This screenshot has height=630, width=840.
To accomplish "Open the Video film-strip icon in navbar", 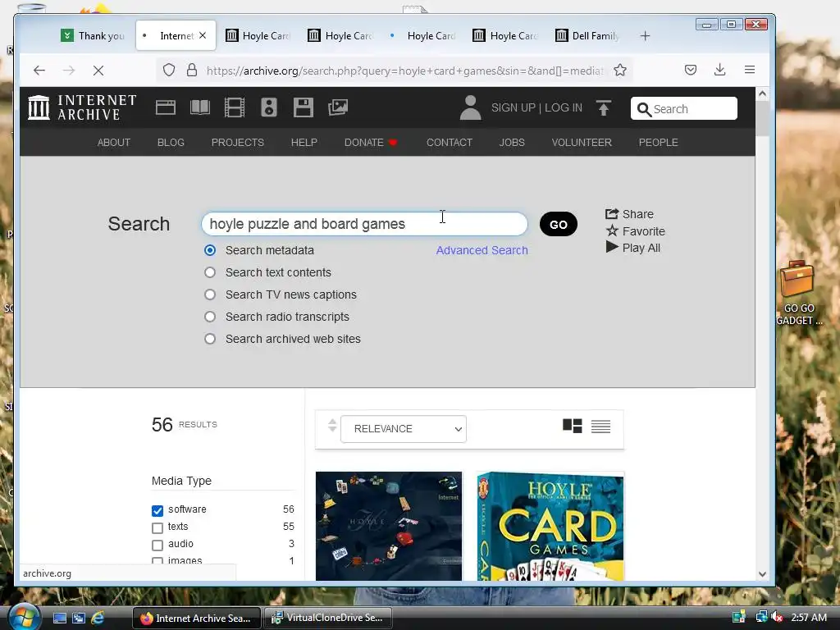I will pos(235,107).
